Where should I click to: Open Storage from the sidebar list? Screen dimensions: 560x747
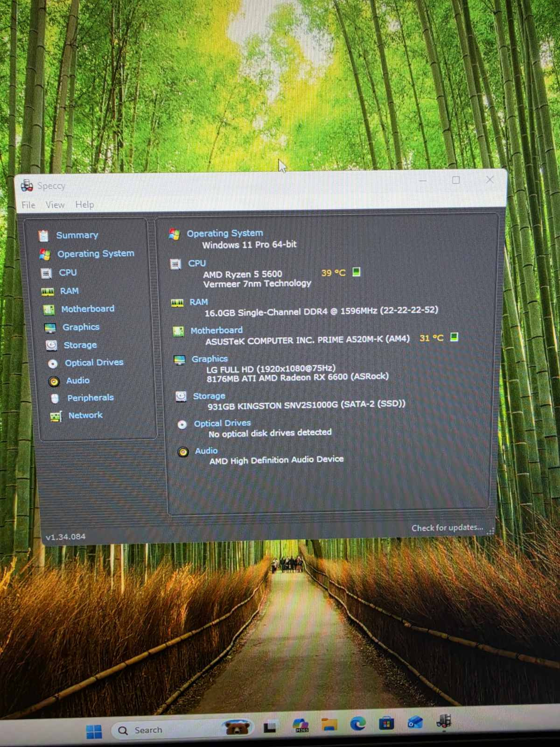click(x=80, y=345)
